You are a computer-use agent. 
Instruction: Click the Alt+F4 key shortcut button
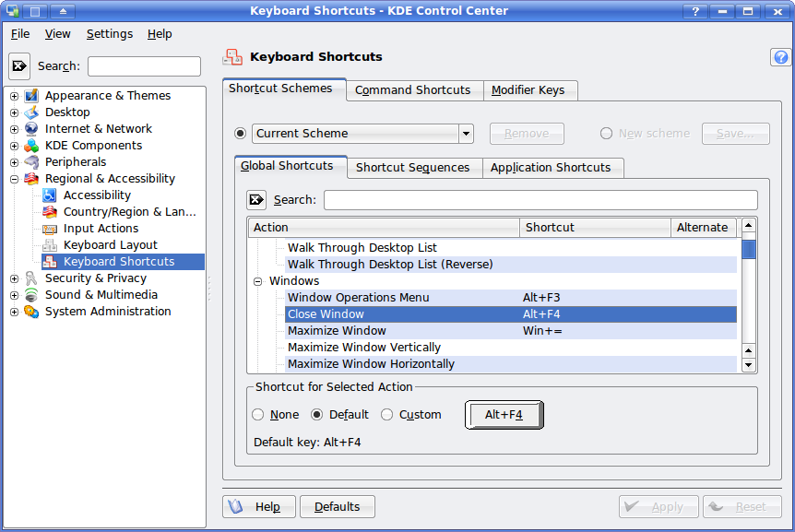[x=504, y=415]
